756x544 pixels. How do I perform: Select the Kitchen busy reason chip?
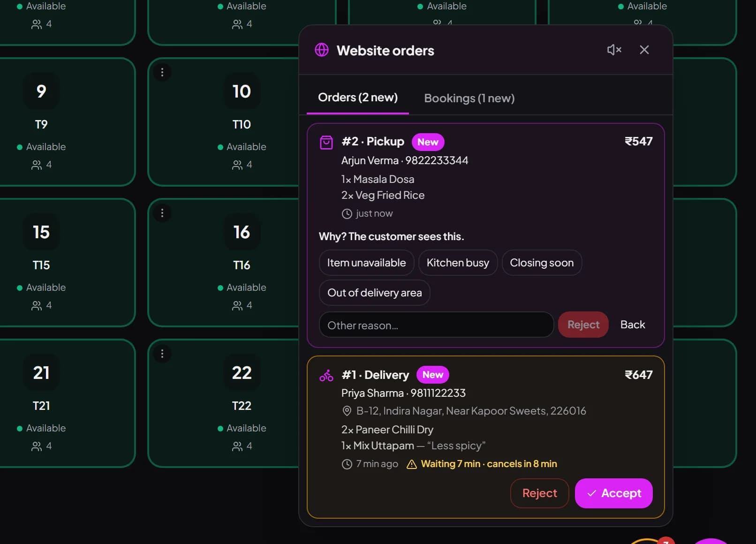[458, 263]
